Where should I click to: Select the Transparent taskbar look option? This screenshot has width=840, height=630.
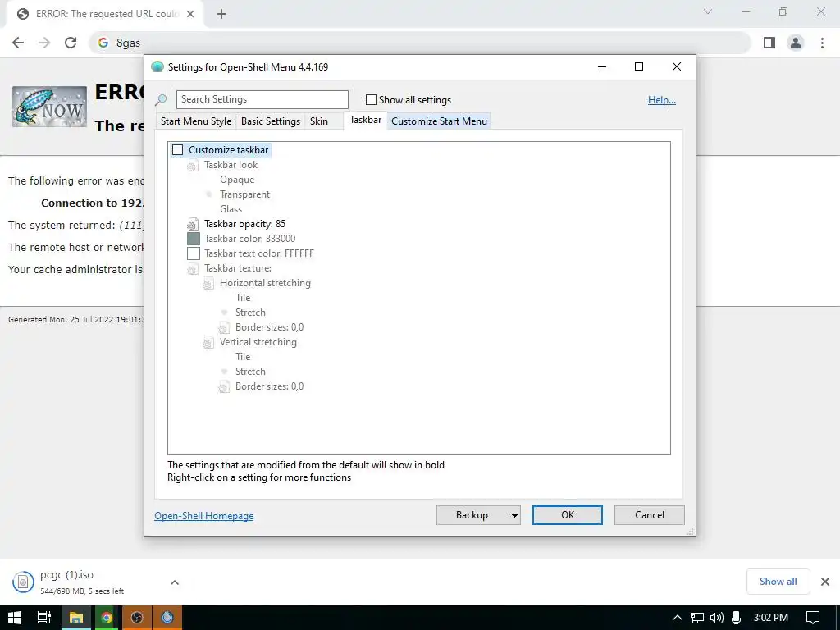[244, 194]
